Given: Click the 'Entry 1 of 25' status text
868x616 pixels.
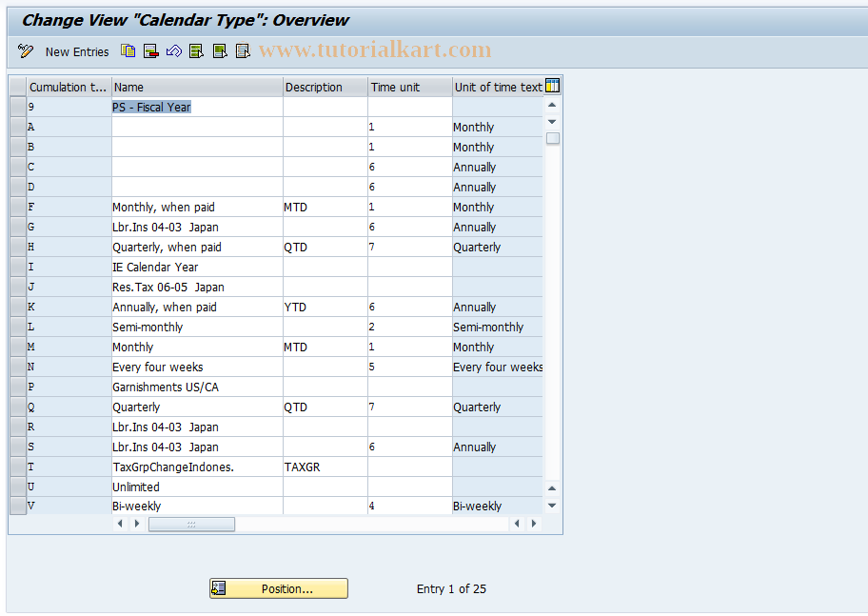Looking at the screenshot, I should point(451,588).
